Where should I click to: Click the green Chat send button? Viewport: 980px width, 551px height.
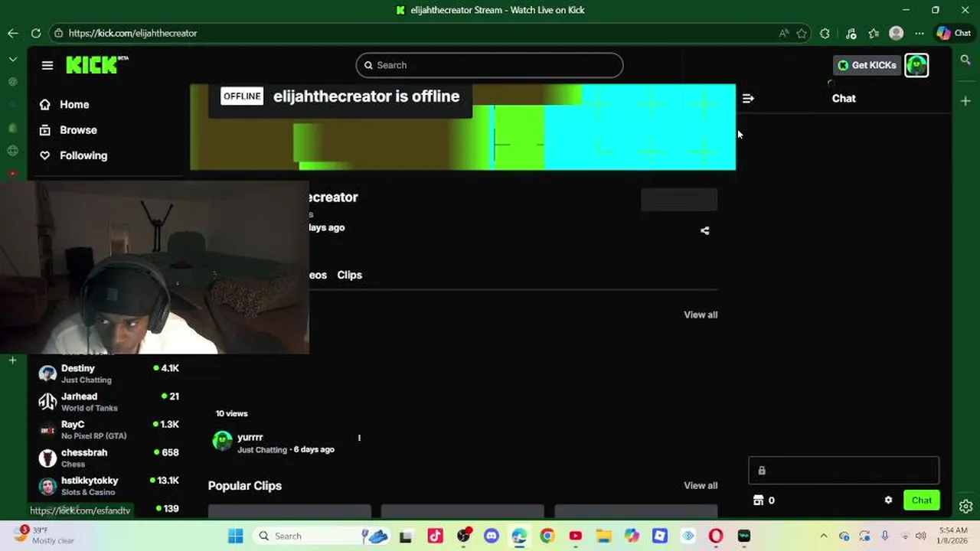(921, 500)
